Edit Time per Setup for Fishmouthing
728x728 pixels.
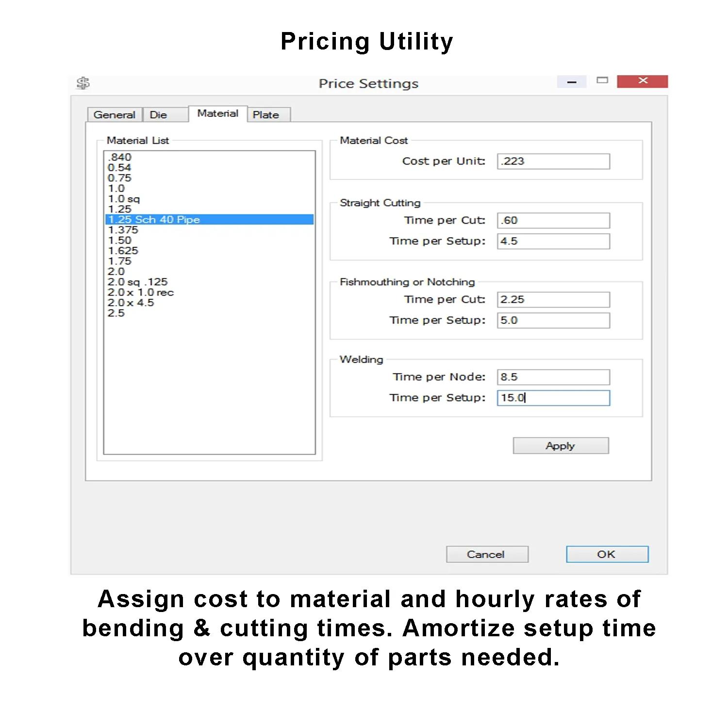tap(553, 320)
